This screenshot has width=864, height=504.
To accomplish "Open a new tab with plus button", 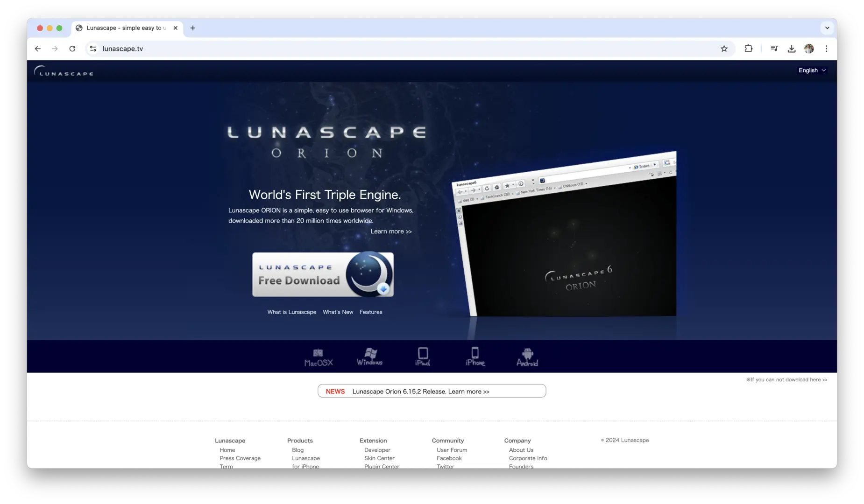I will pyautogui.click(x=193, y=28).
